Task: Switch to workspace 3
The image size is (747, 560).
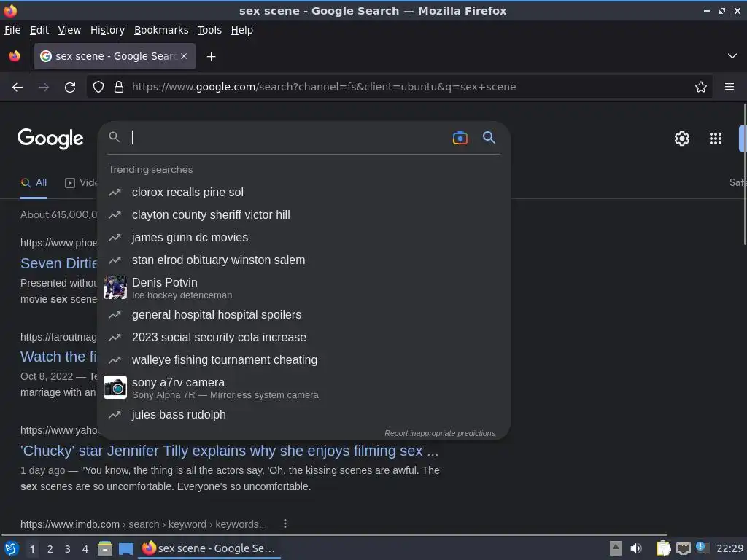Action: [x=68, y=549]
